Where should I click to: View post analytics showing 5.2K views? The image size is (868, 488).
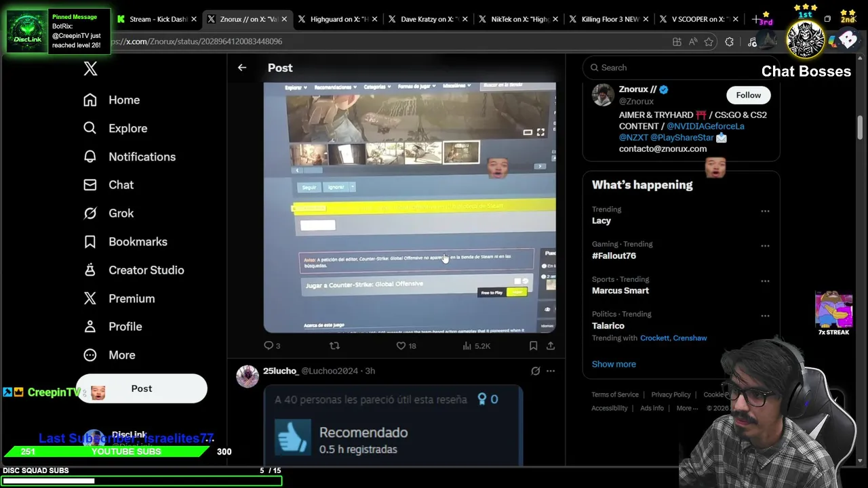tap(476, 346)
